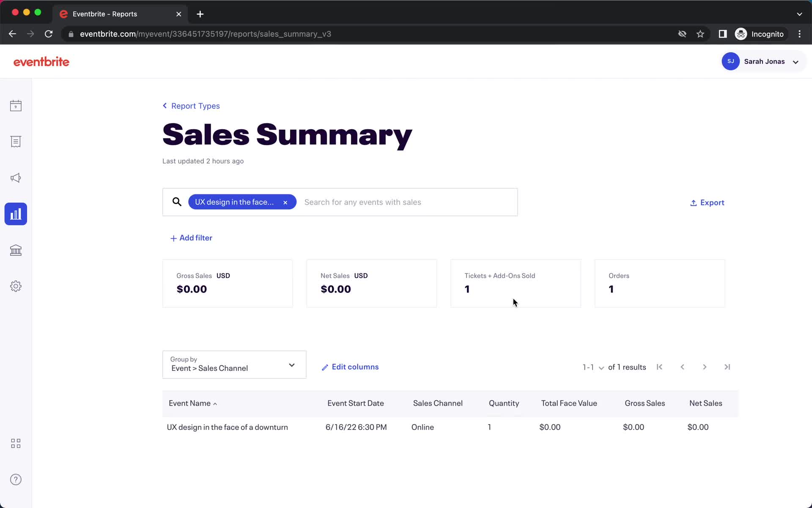Select Add filter option
The width and height of the screenshot is (812, 508).
click(x=191, y=237)
